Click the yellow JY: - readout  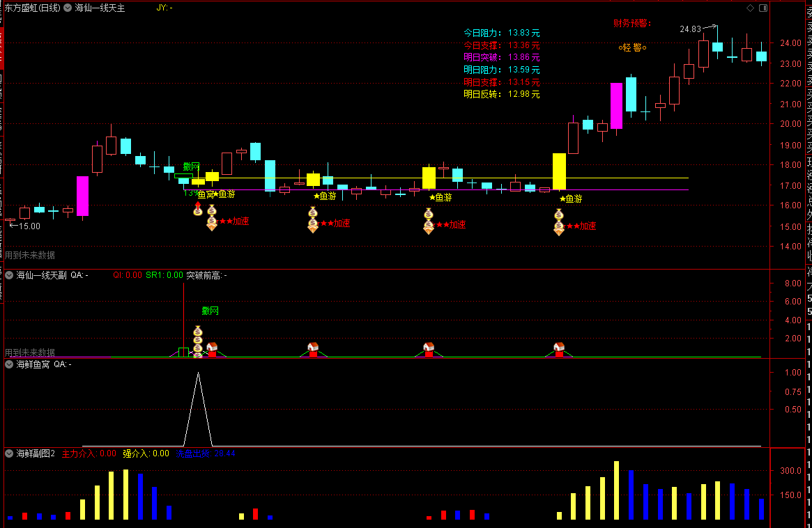coord(164,8)
